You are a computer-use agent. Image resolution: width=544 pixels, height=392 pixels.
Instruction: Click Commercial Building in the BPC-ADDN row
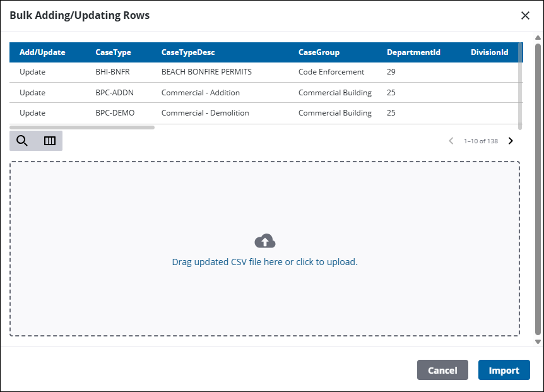tap(335, 93)
